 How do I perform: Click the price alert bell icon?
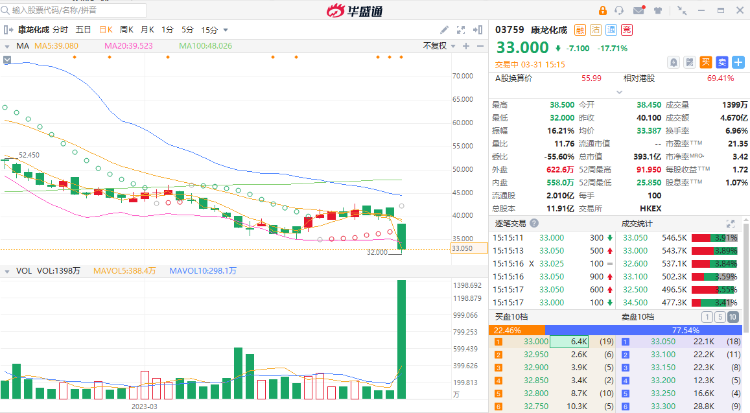tap(673, 62)
